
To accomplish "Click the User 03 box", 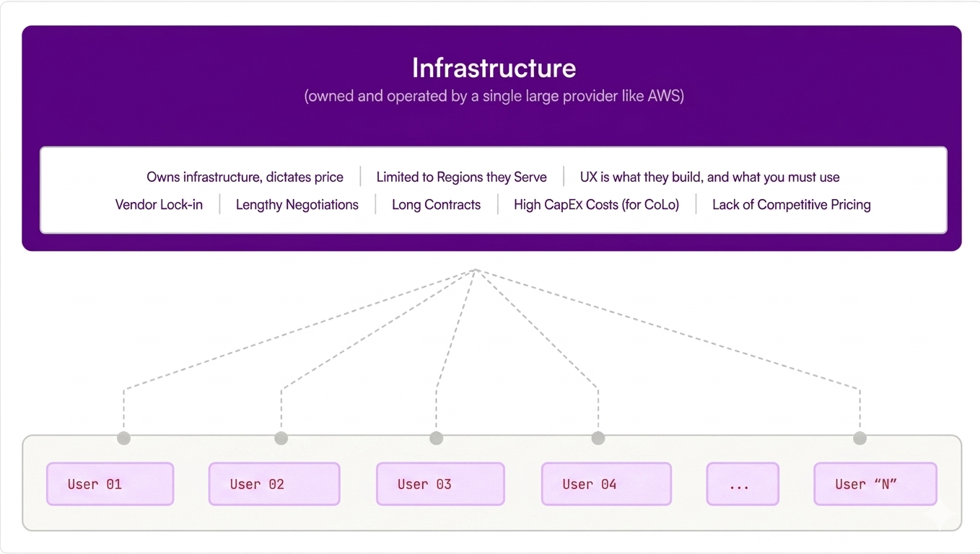I will tap(440, 483).
